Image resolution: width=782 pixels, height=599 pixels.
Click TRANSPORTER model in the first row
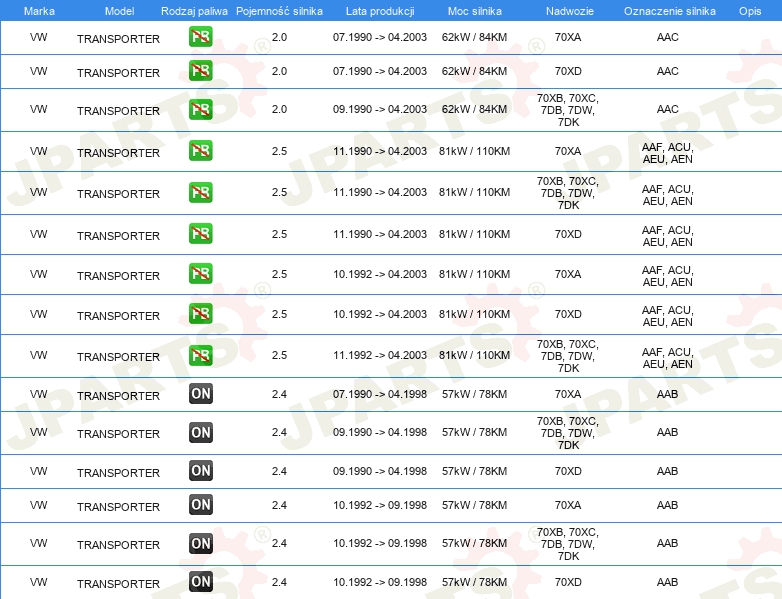pos(118,39)
